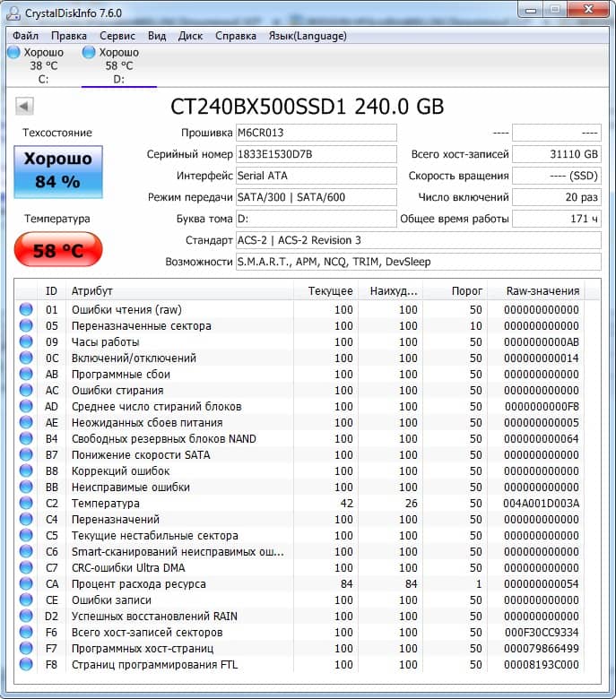Click the red 58 °C temperature button
616x699 pixels.
(x=58, y=250)
